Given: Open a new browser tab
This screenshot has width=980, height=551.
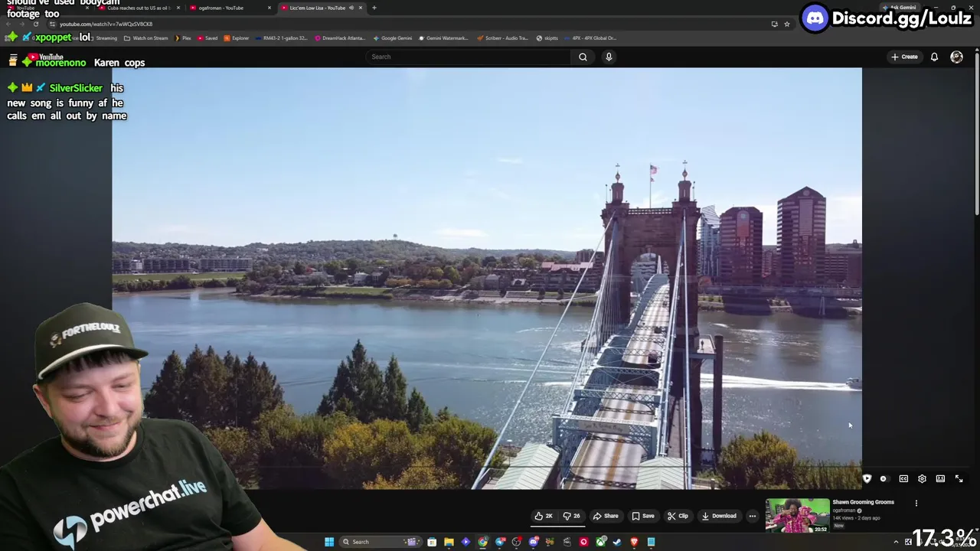Looking at the screenshot, I should point(374,8).
